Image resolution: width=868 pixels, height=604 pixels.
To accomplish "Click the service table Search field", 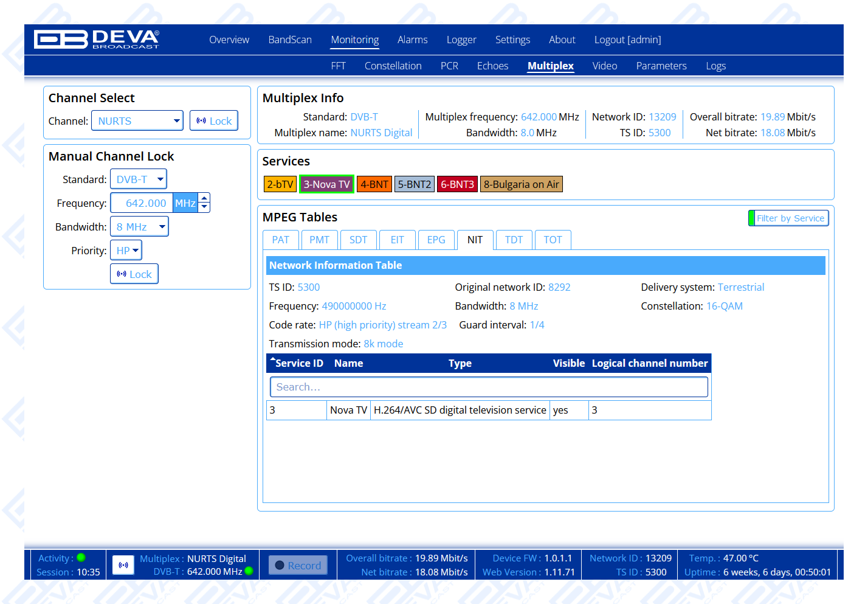I will 489,387.
